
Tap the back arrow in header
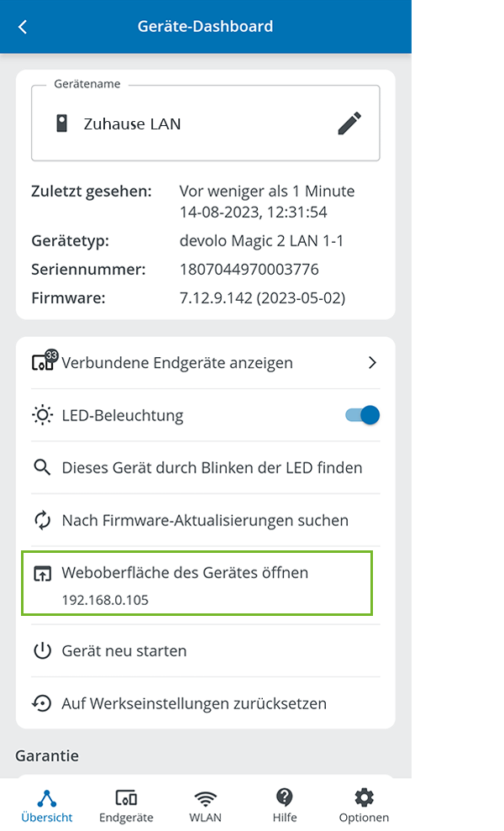pos(23,27)
